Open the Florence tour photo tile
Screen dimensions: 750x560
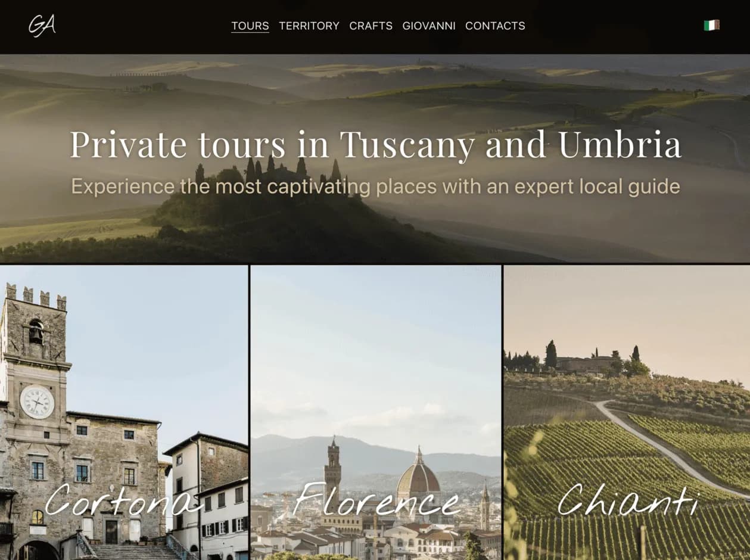point(376,412)
